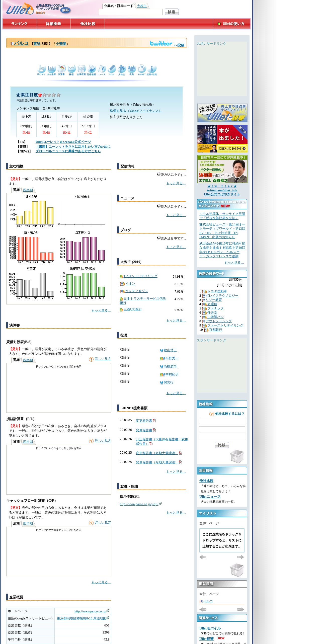
Task: Switch 貸借対照表 to 四半期 tab
Action: click(28, 360)
